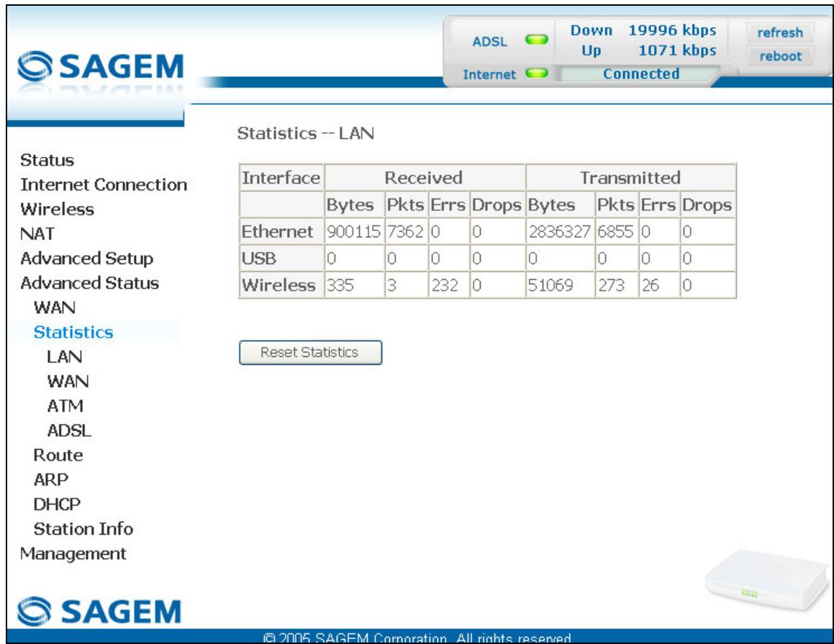Image resolution: width=834 pixels, height=644 pixels.
Task: Click the Wireless row label in table
Action: (x=278, y=285)
